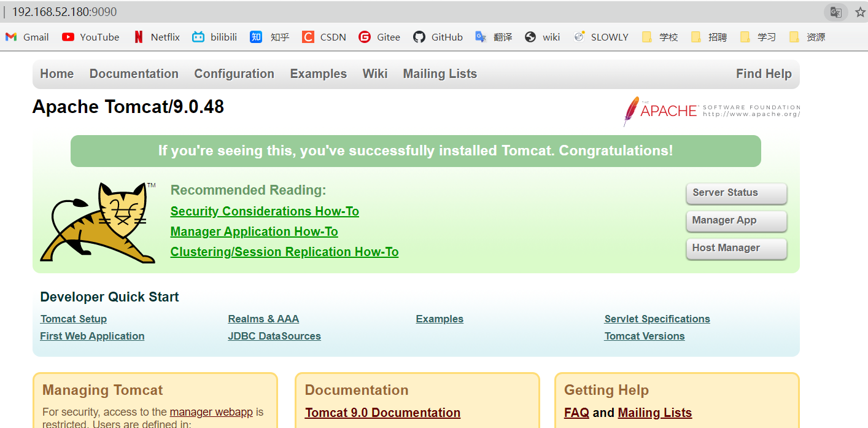Open the Gmail bookmark icon

pos(11,37)
